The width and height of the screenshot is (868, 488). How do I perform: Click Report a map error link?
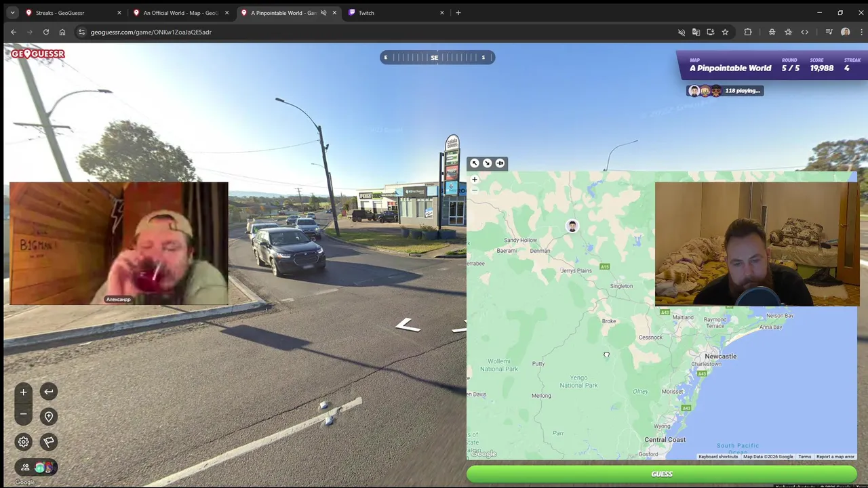[x=835, y=457]
